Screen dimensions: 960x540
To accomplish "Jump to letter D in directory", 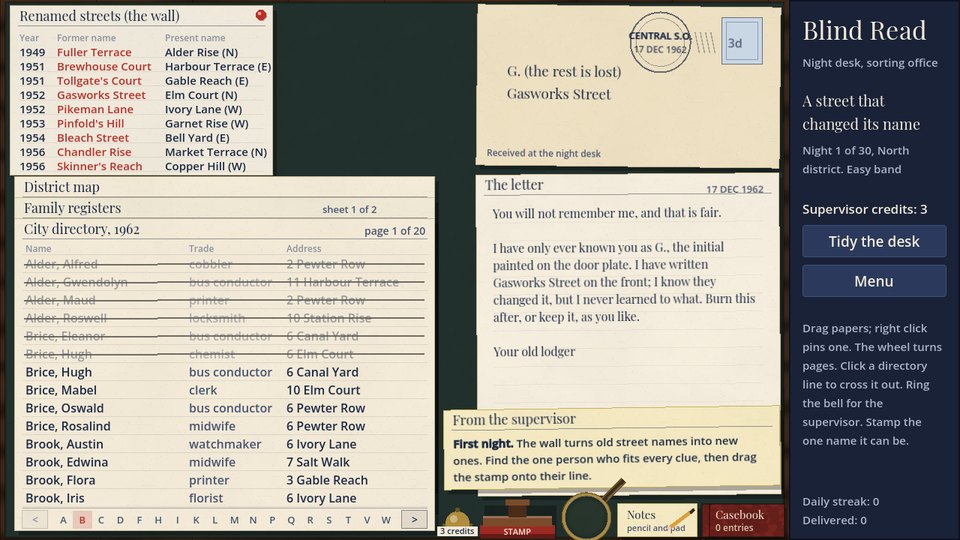I will pyautogui.click(x=120, y=520).
